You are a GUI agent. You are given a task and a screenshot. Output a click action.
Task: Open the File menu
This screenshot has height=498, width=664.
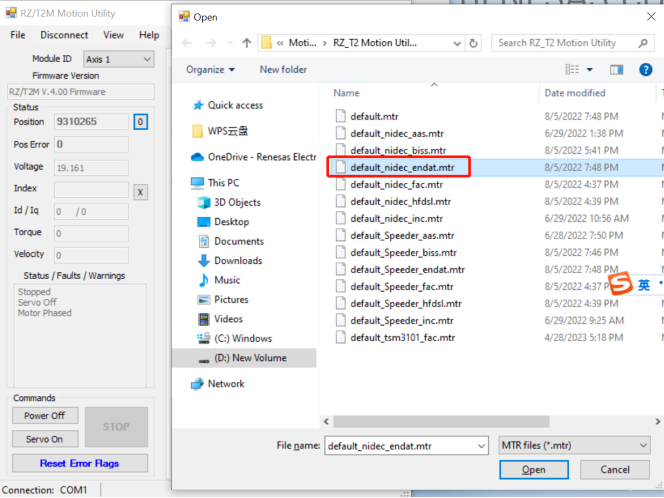point(18,35)
